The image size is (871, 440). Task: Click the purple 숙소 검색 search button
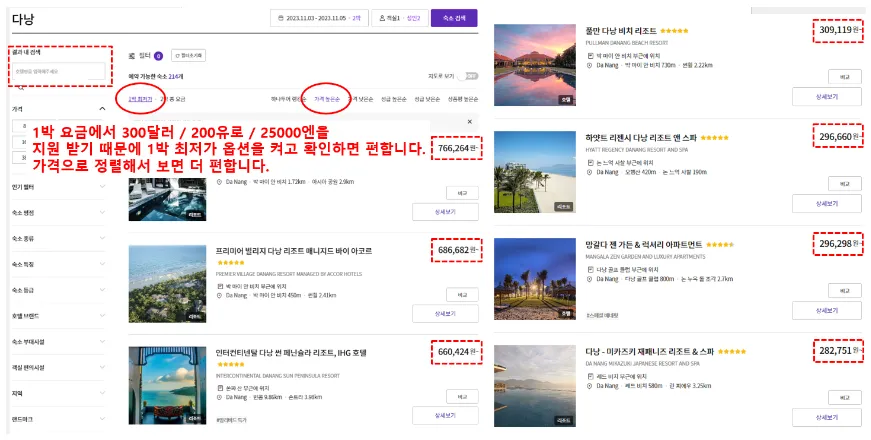pos(454,18)
